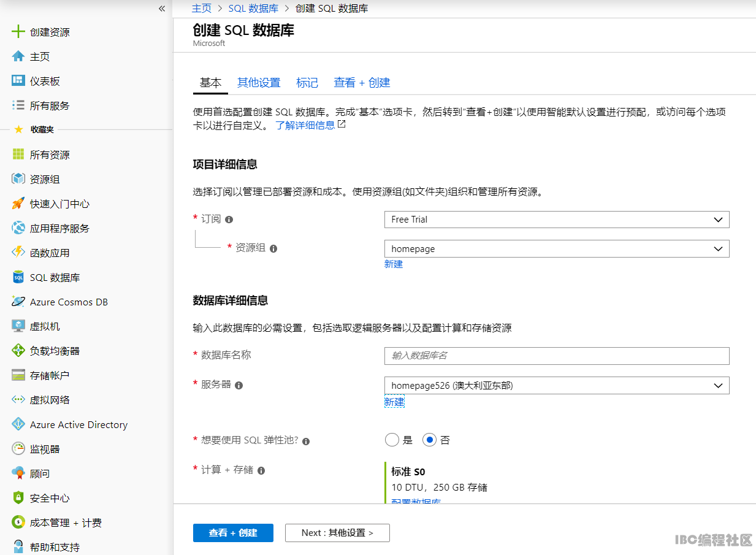Open the 资源组 homepage dropdown
Viewport: 756px width, 555px height.
pyautogui.click(x=557, y=249)
